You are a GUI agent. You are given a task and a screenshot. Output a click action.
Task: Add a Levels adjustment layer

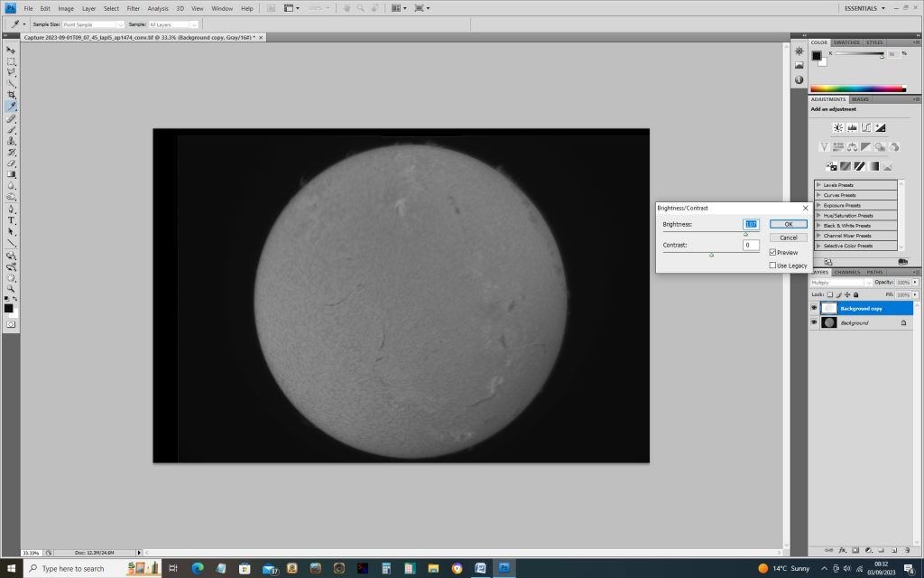pos(852,127)
